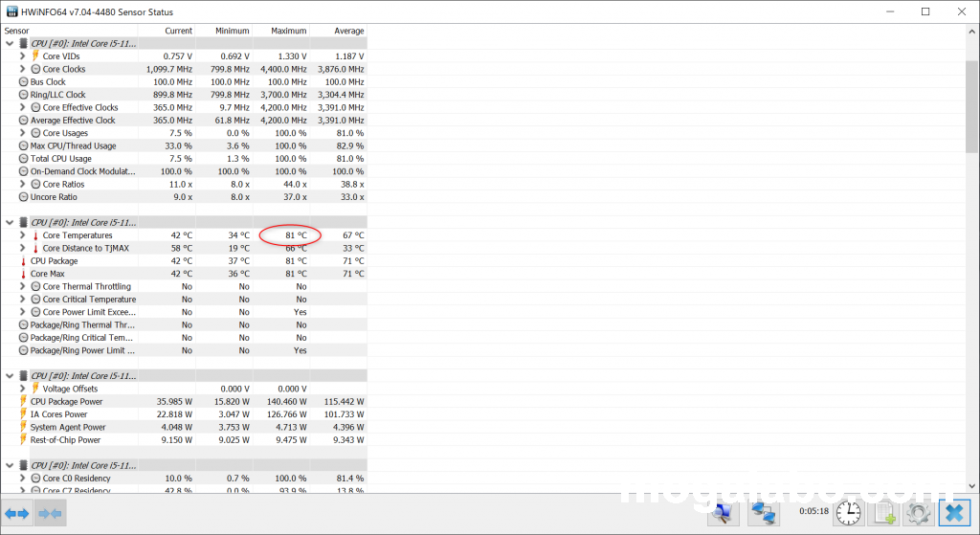980x535 pixels.
Task: Click the Ring/LLC Clock sensor icon
Action: 24,95
